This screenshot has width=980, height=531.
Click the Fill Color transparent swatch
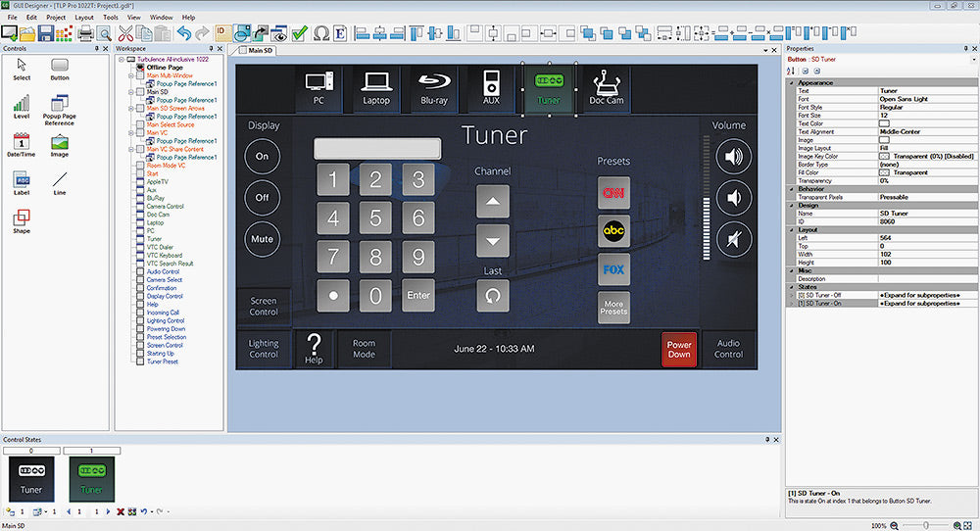(884, 172)
